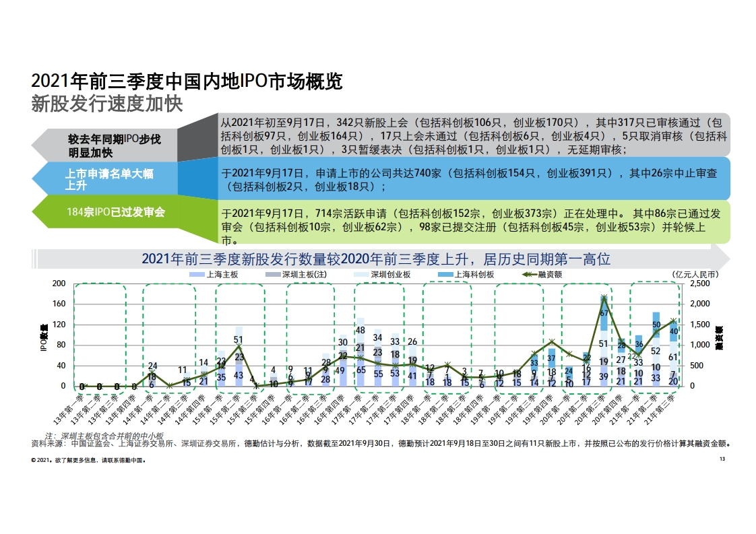Click the subtitle 新股发行速度加快

tap(107, 104)
